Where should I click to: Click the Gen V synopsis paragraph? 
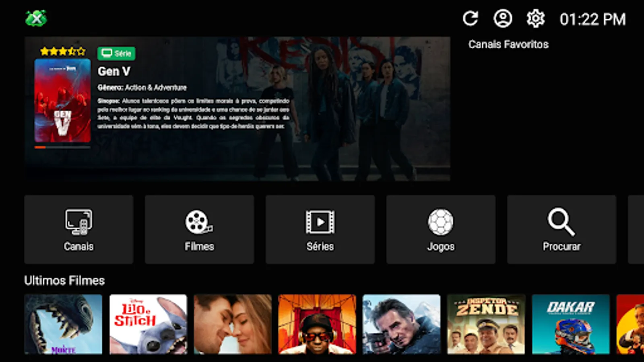pos(193,113)
